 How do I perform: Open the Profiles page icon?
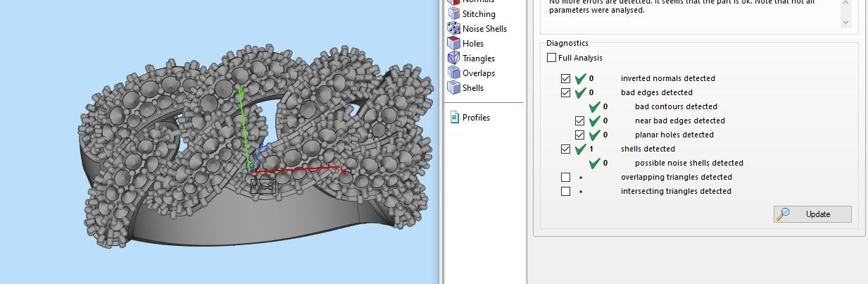[455, 118]
